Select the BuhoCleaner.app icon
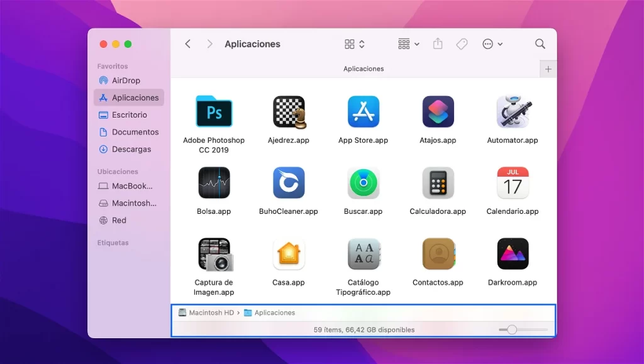 (x=289, y=182)
